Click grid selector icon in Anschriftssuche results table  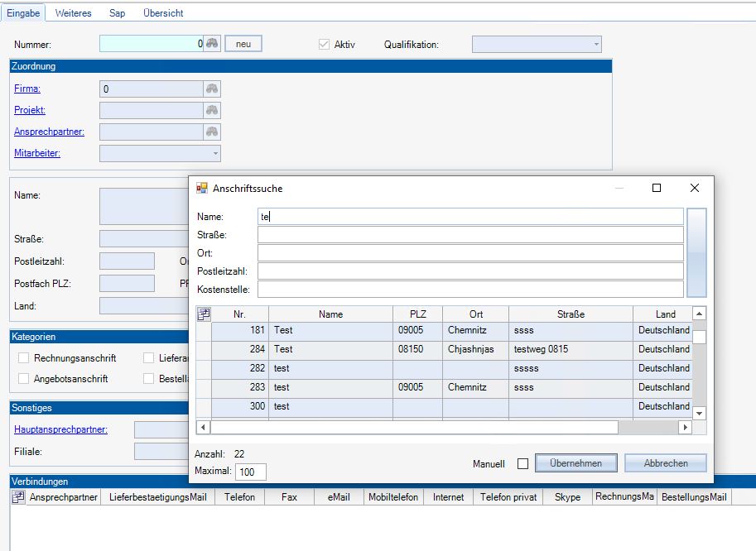(203, 314)
